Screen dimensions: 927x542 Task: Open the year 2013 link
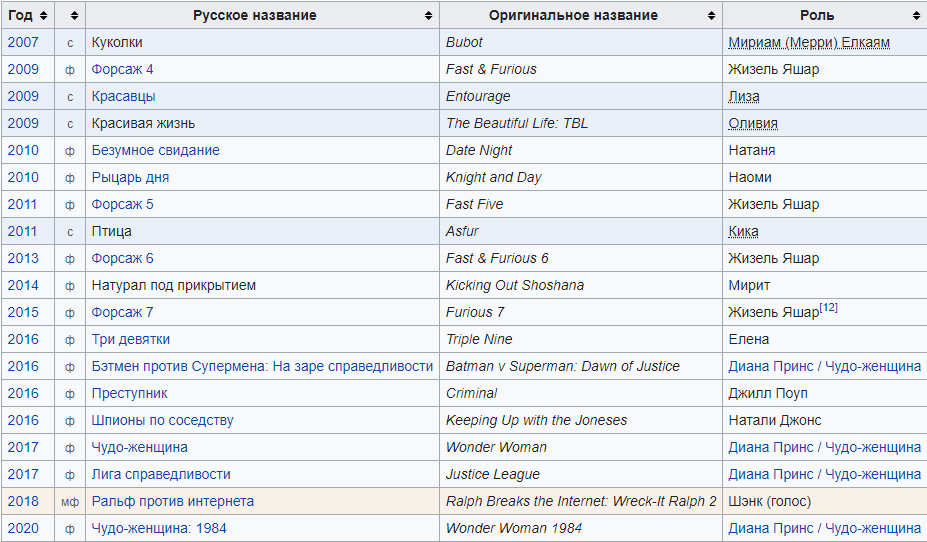23,258
